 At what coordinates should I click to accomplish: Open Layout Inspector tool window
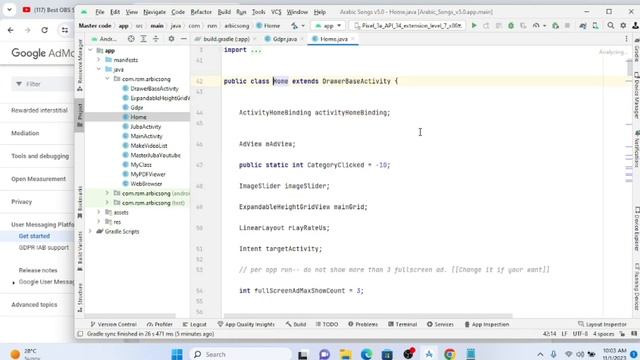[x=602, y=324]
